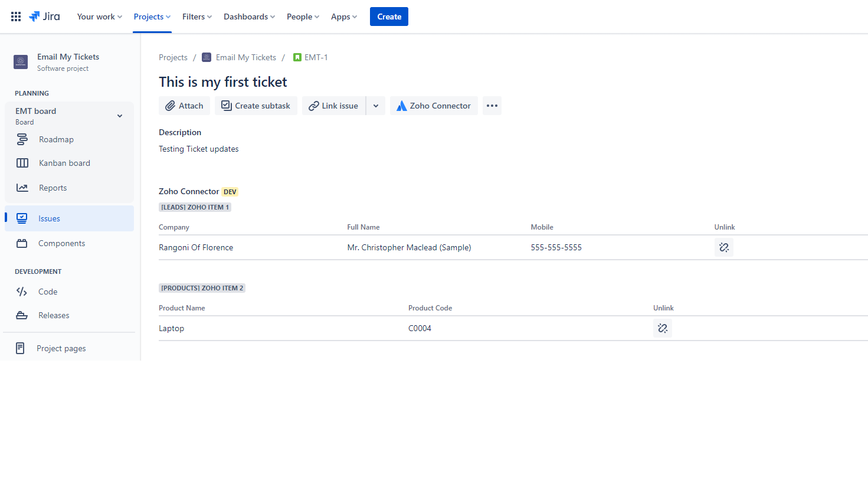Click the 'Product Code' column header

(x=430, y=308)
